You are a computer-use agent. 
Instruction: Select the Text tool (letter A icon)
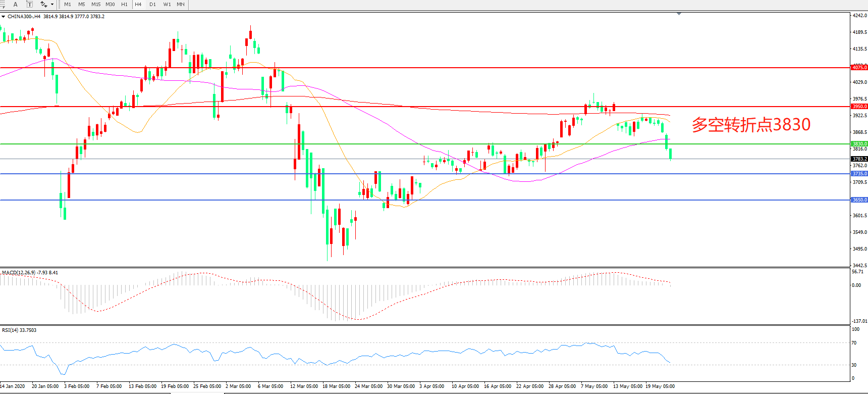(x=15, y=5)
